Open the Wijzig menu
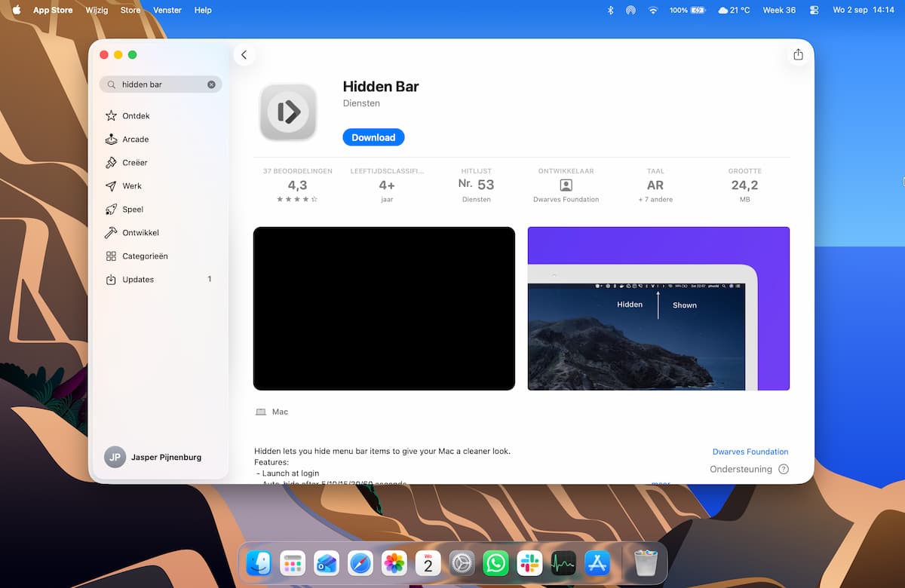 point(97,11)
